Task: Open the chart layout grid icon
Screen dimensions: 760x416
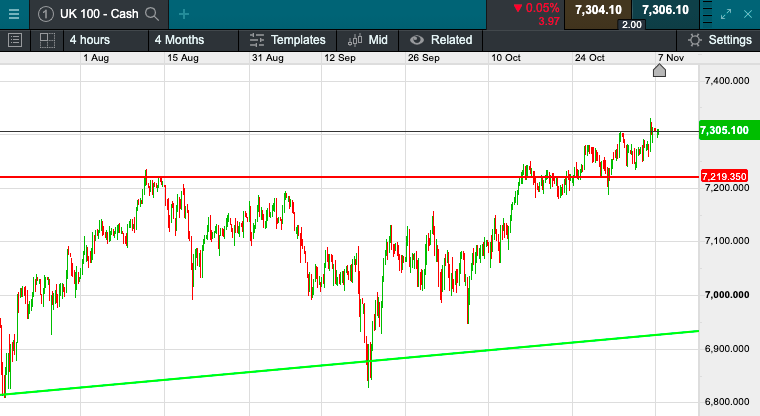Action: [46, 40]
